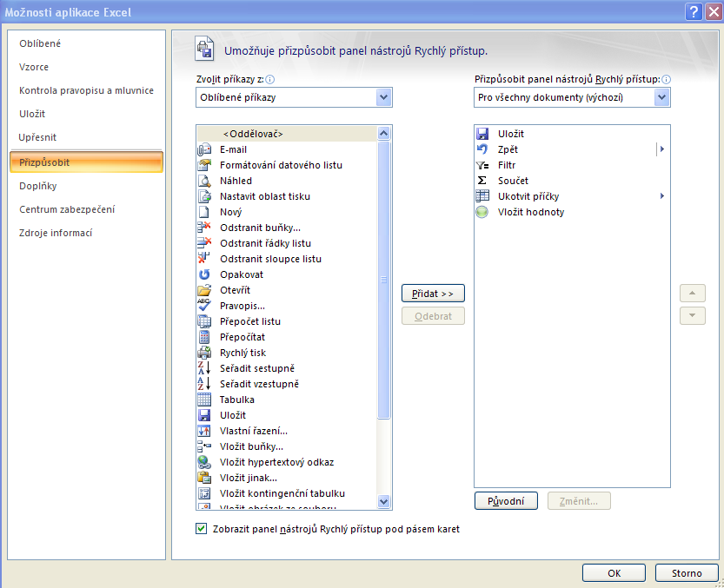Click the Nový blank document icon
Image resolution: width=724 pixels, height=588 pixels.
tap(204, 212)
